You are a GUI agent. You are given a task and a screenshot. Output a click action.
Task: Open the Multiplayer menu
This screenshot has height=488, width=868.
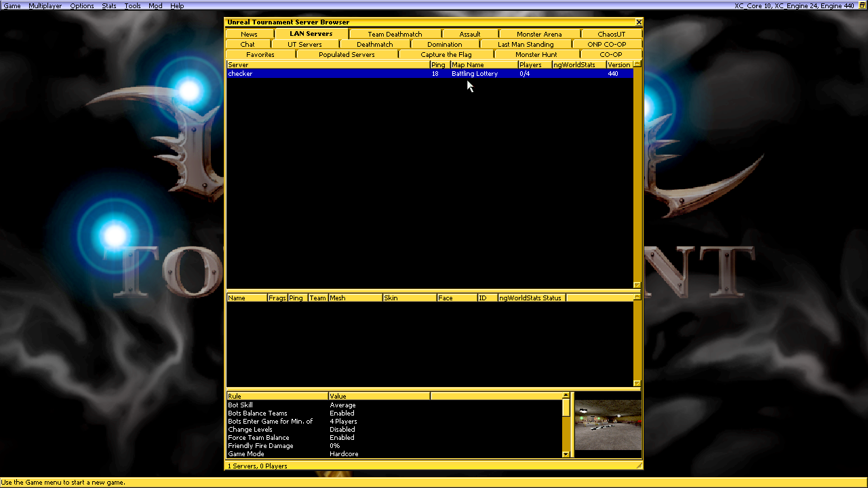click(x=45, y=5)
